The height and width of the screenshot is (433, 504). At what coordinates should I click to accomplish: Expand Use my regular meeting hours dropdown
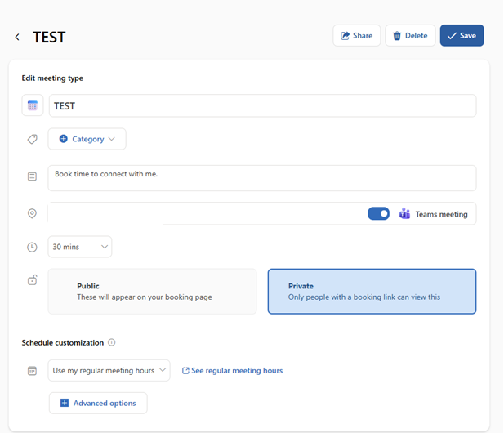click(x=109, y=370)
